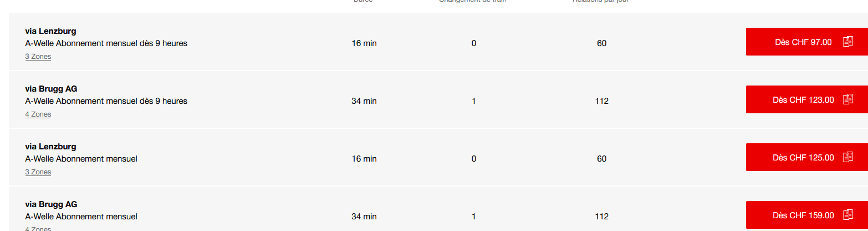Open "4 Zones" link in the CHF 123.00 row
868x231 pixels.
point(38,114)
